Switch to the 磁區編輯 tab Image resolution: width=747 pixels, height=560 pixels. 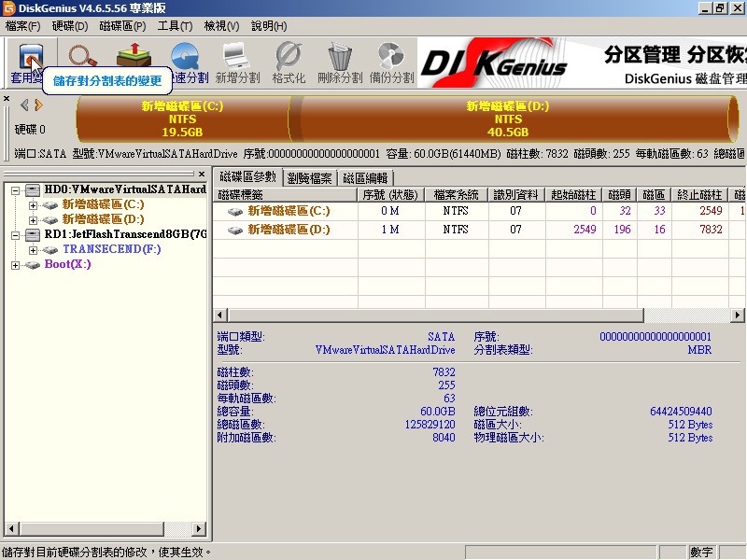[x=366, y=177]
